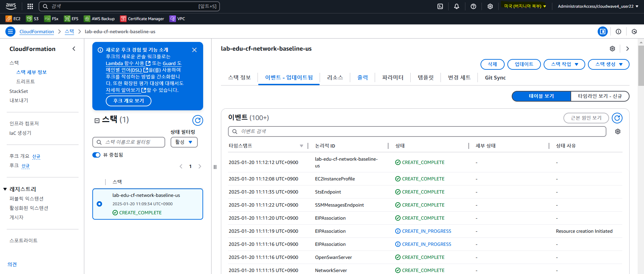The height and width of the screenshot is (274, 644).
Task: Refresh the stacks list
Action: (198, 120)
